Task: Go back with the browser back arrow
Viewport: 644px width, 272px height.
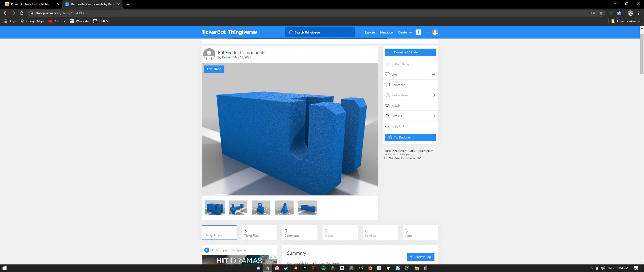Action: coord(6,13)
